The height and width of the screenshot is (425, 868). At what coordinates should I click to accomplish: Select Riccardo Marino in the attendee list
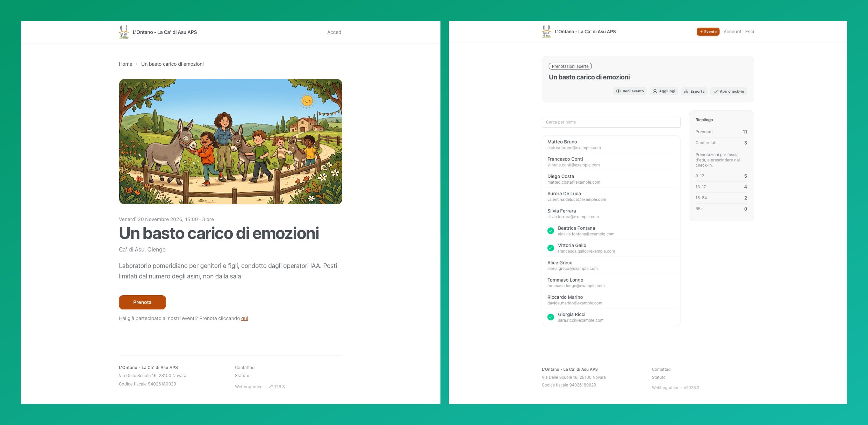tap(611, 300)
